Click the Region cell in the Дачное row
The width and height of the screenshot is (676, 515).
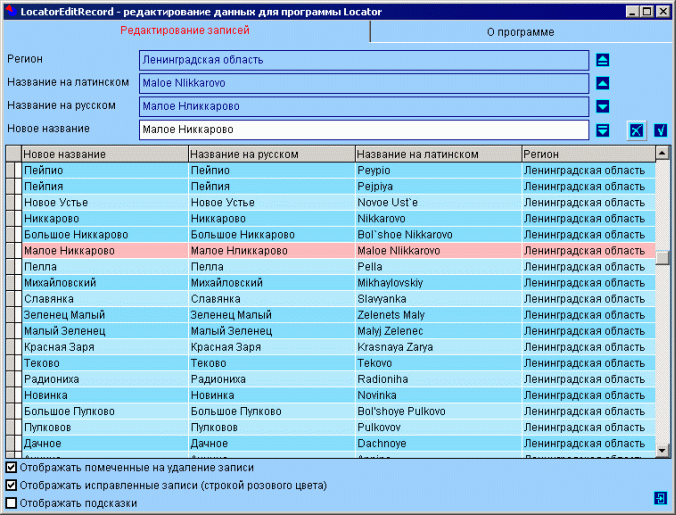(x=589, y=443)
